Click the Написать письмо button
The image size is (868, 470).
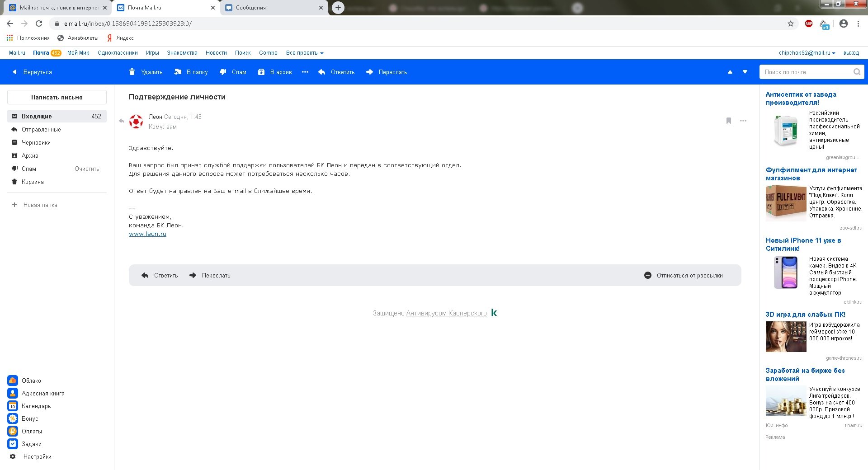click(57, 97)
